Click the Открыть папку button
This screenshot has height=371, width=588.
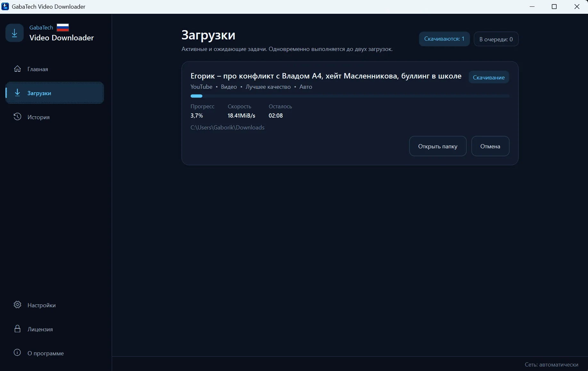438,146
